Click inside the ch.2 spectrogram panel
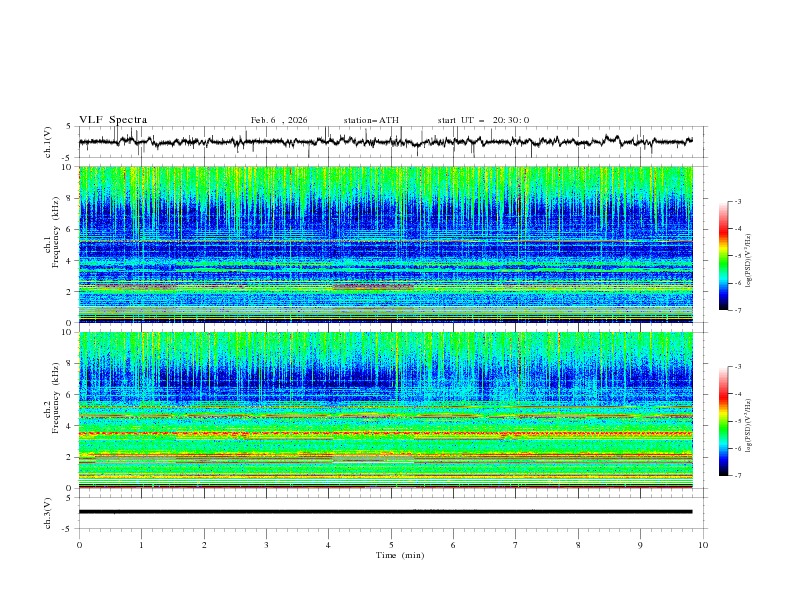The image size is (792, 612). 385,410
